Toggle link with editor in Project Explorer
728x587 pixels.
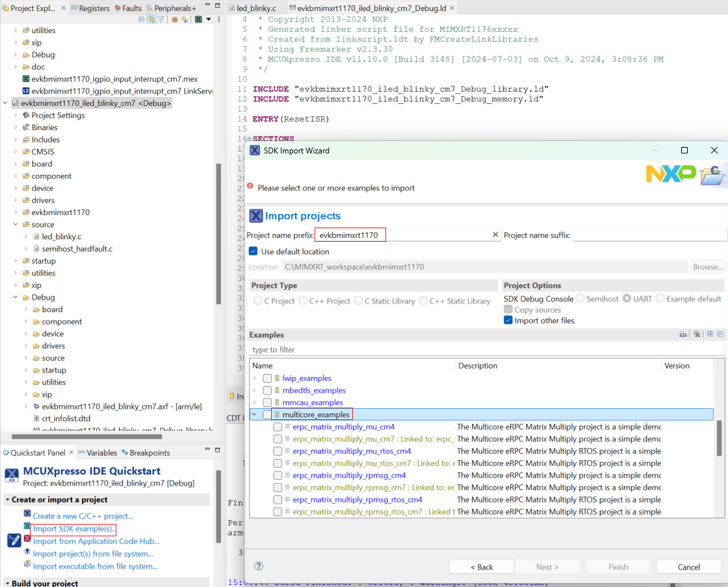151,20
